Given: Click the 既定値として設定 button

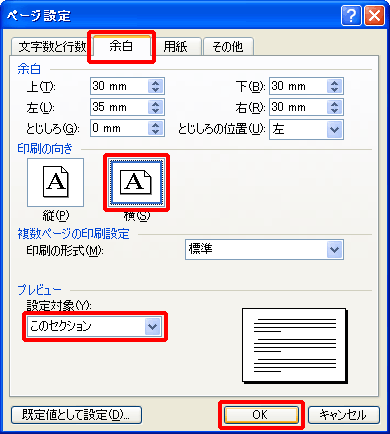Looking at the screenshot, I should click(76, 415).
